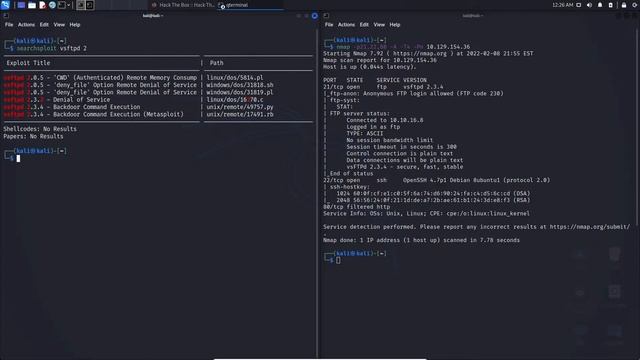Click the left terminal title text
Viewport: 640px width, 360px height.
pos(153,16)
